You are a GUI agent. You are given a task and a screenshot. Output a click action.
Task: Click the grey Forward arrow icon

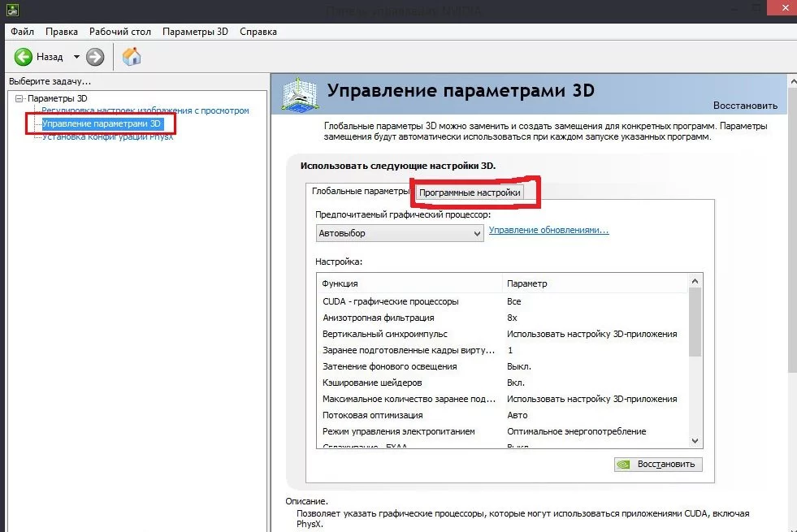click(x=95, y=57)
